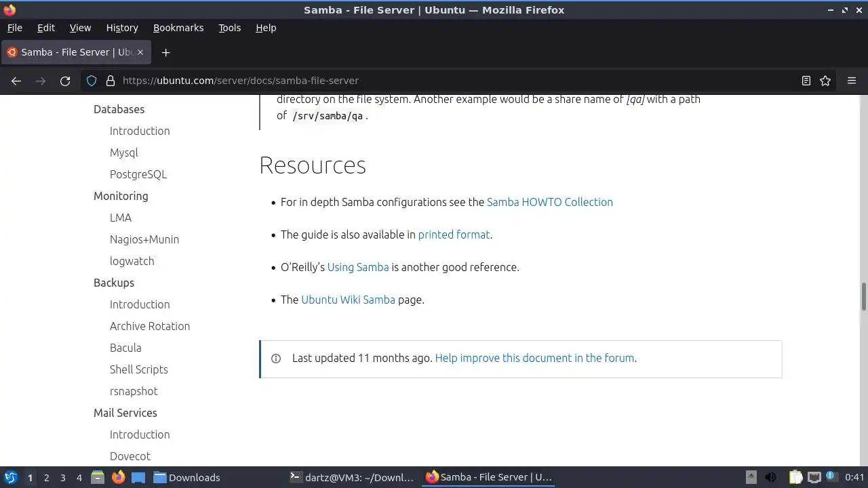Show site security padlock info
The height and width of the screenshot is (488, 868).
click(111, 81)
